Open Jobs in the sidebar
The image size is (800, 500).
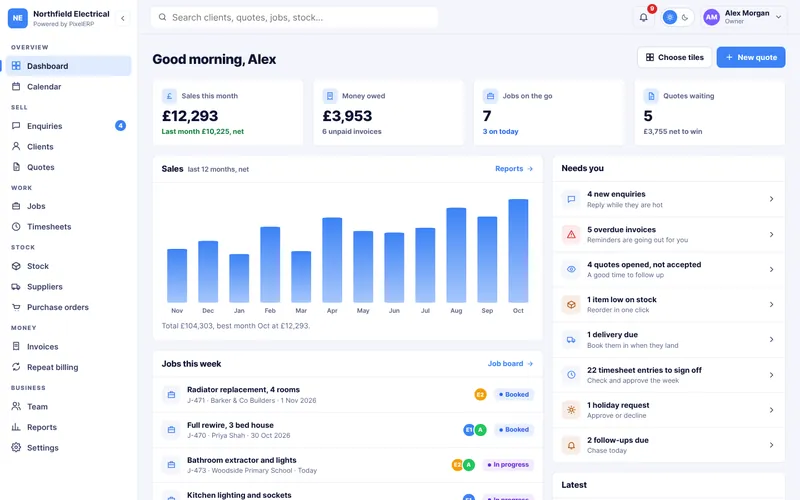69,206
